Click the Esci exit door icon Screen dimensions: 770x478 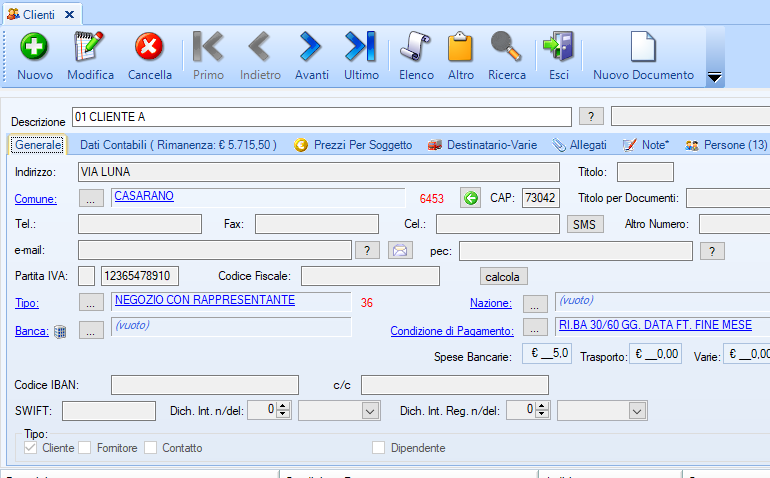coord(558,48)
